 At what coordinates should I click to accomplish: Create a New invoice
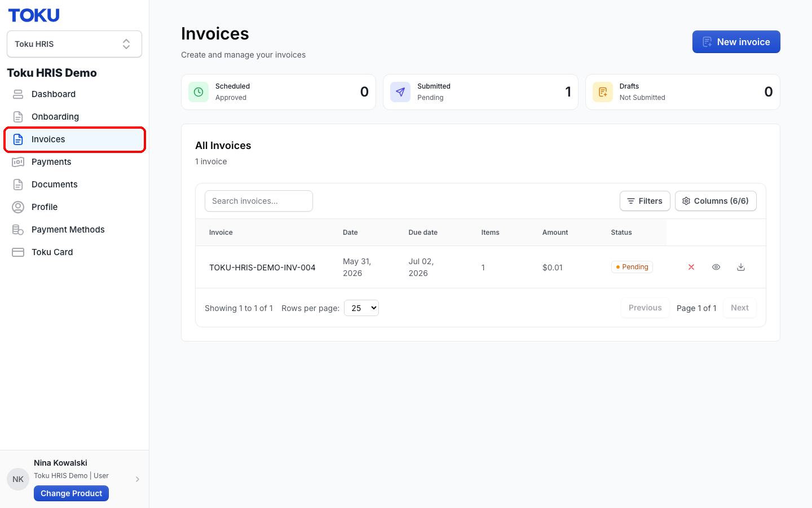736,42
